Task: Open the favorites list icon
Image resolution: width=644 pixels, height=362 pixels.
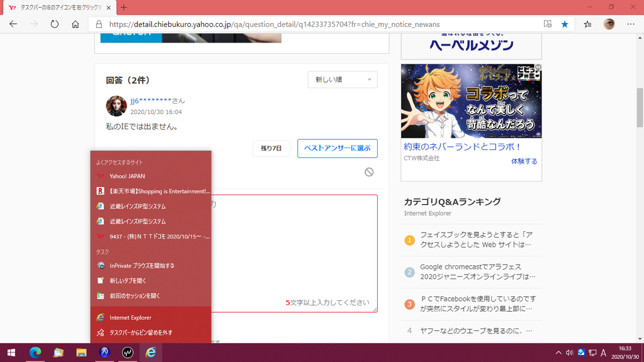Action: click(x=587, y=24)
